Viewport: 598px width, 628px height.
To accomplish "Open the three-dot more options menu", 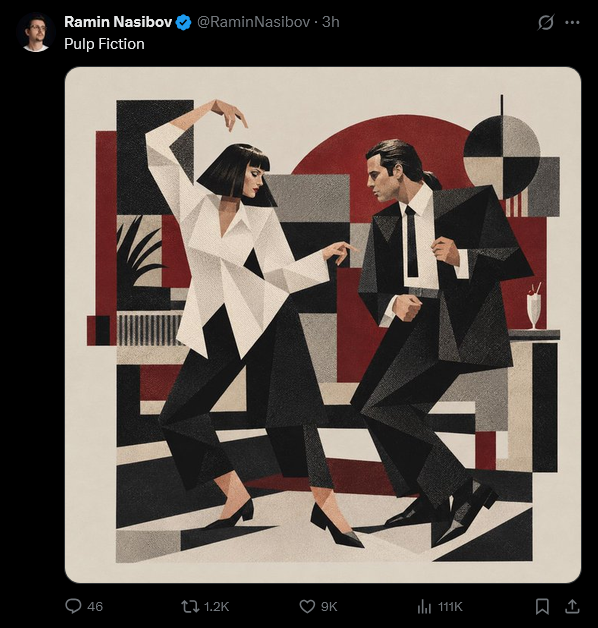I will pos(572,22).
